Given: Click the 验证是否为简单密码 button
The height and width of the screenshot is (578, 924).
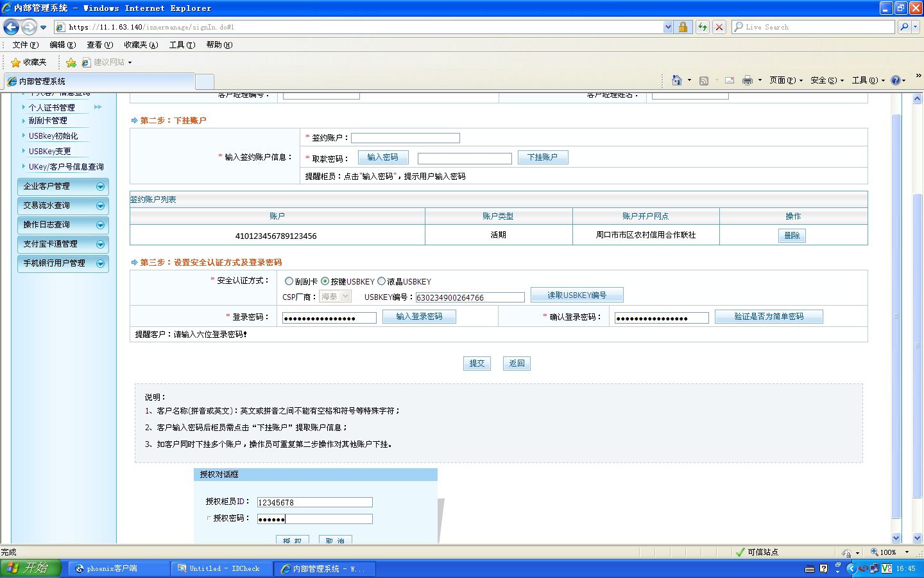Looking at the screenshot, I should coord(769,317).
